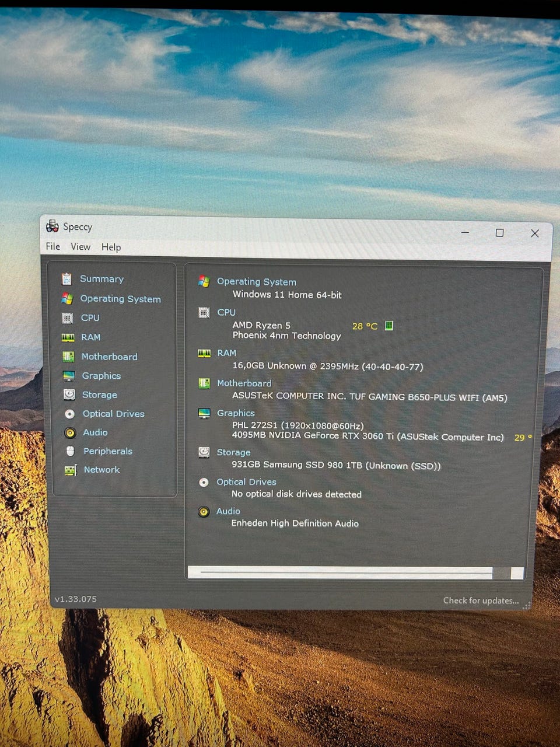Open Storage section in sidebar
This screenshot has height=747, width=560.
click(x=100, y=395)
